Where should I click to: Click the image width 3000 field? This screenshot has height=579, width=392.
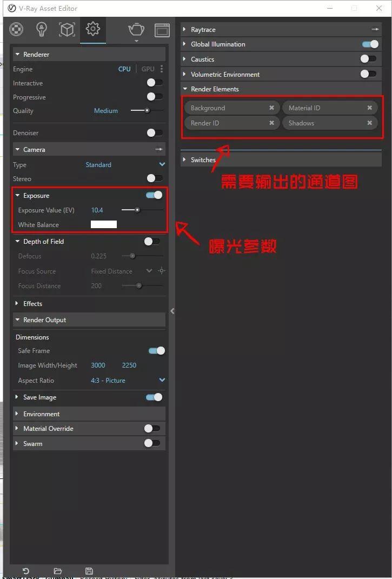click(98, 365)
